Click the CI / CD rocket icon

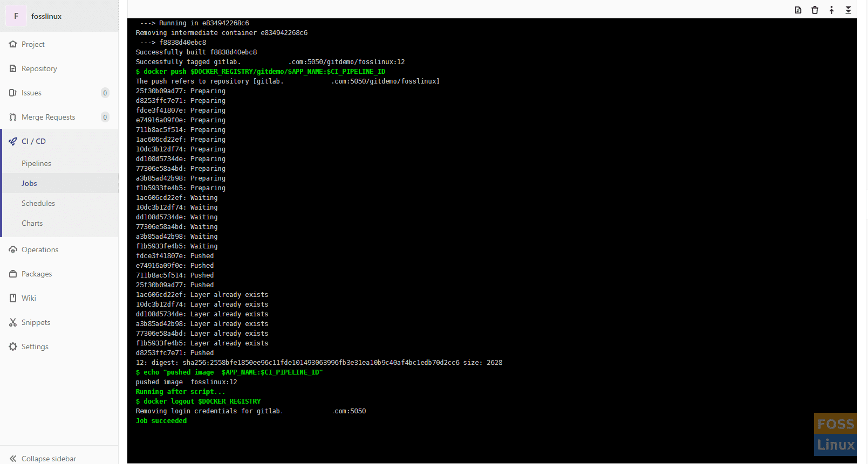click(13, 141)
